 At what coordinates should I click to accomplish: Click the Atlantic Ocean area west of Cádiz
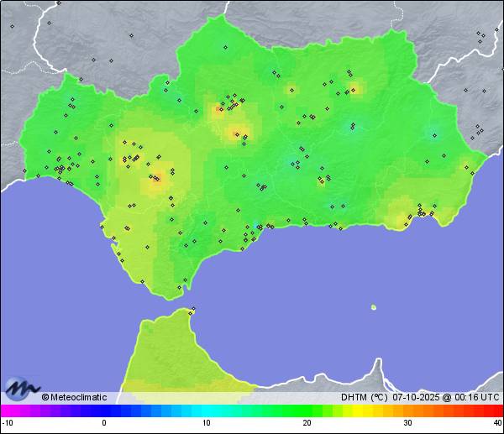(x=50, y=252)
